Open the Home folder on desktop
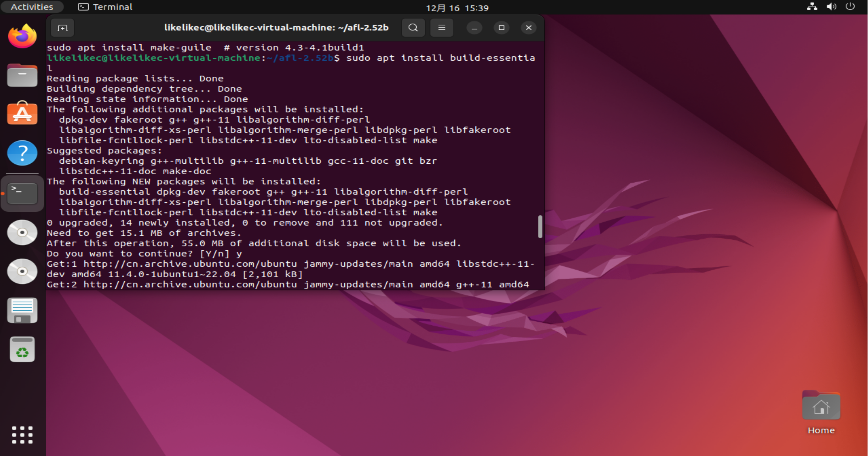The width and height of the screenshot is (868, 456). [821, 412]
